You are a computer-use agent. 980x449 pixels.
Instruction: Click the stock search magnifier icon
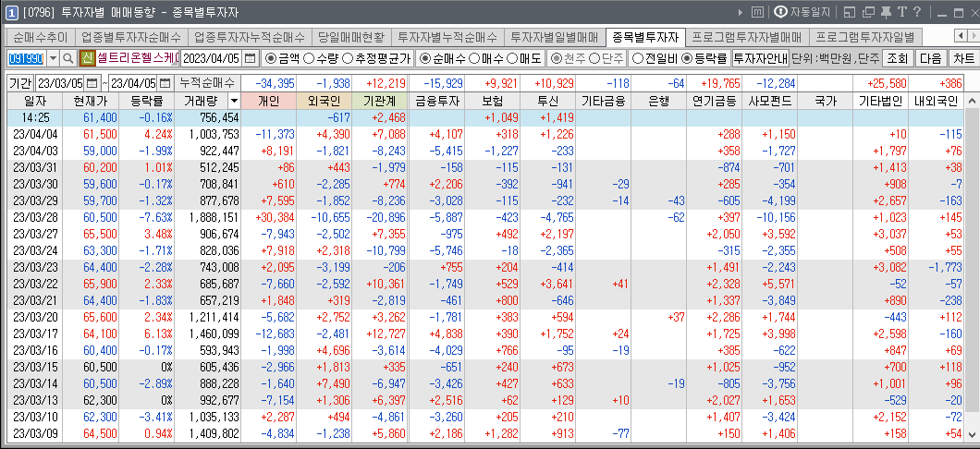(68, 58)
